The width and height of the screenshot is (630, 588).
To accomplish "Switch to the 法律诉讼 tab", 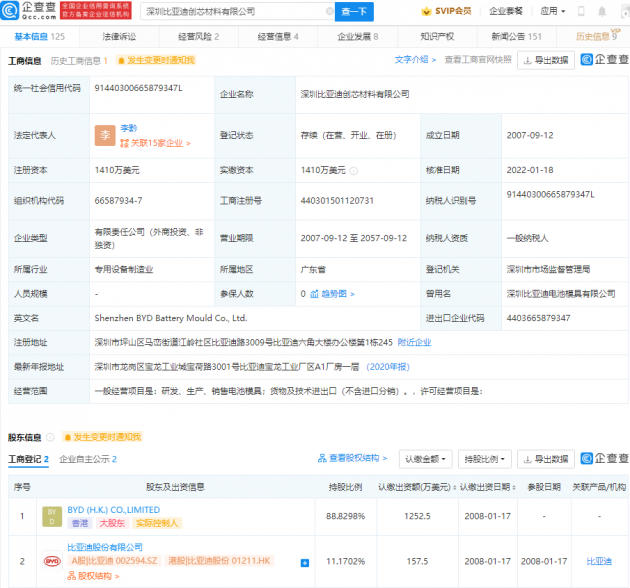I will click(x=119, y=37).
